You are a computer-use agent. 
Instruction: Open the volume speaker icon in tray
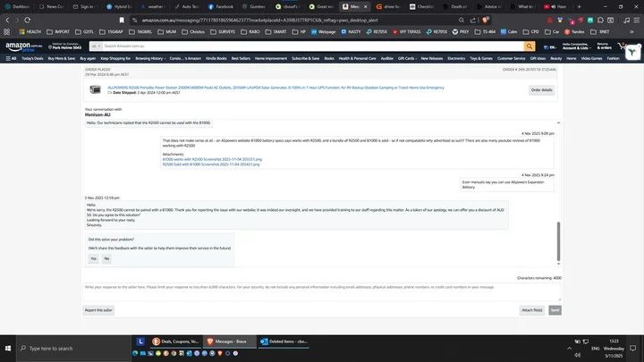(x=578, y=355)
